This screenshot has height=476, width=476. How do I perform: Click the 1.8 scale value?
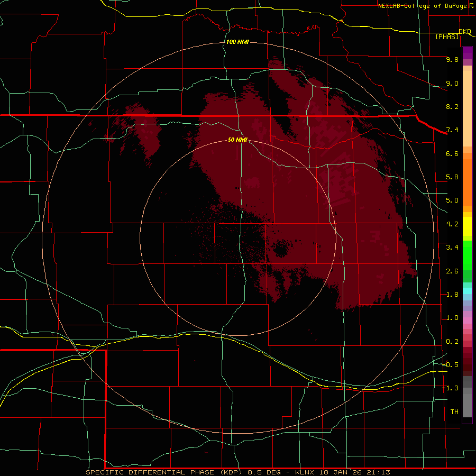point(452,295)
